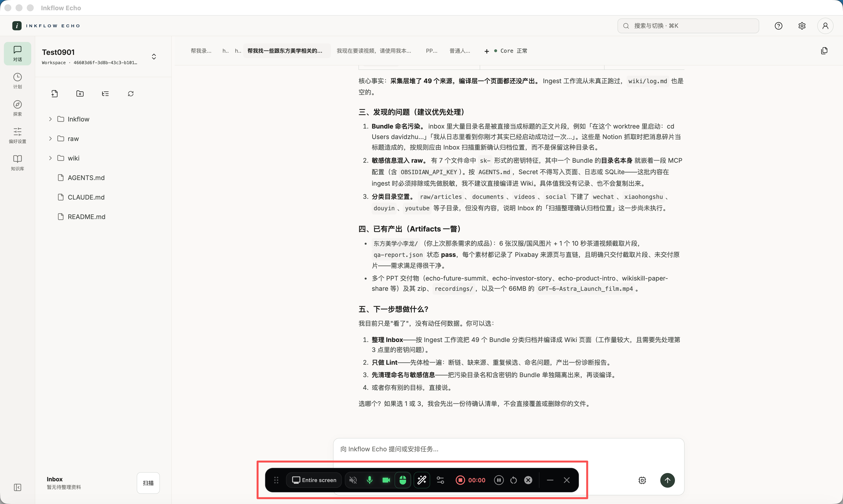This screenshot has height=504, width=843.
Task: Click the recorder drag handle dots
Action: click(x=276, y=480)
